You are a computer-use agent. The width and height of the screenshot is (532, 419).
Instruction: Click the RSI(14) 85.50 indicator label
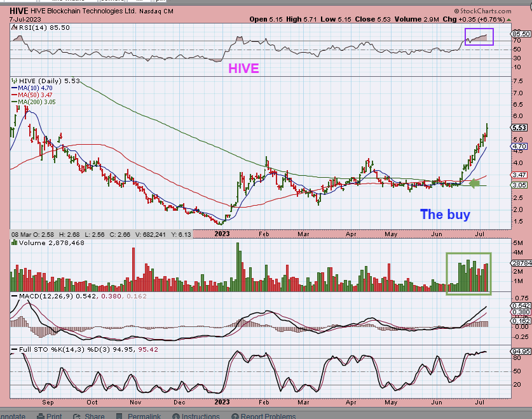[x=44, y=27]
